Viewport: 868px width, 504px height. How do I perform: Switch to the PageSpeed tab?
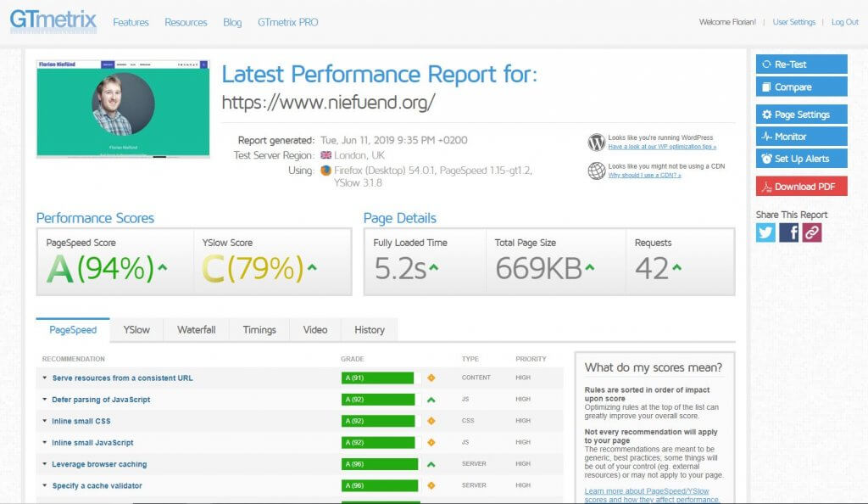73,329
